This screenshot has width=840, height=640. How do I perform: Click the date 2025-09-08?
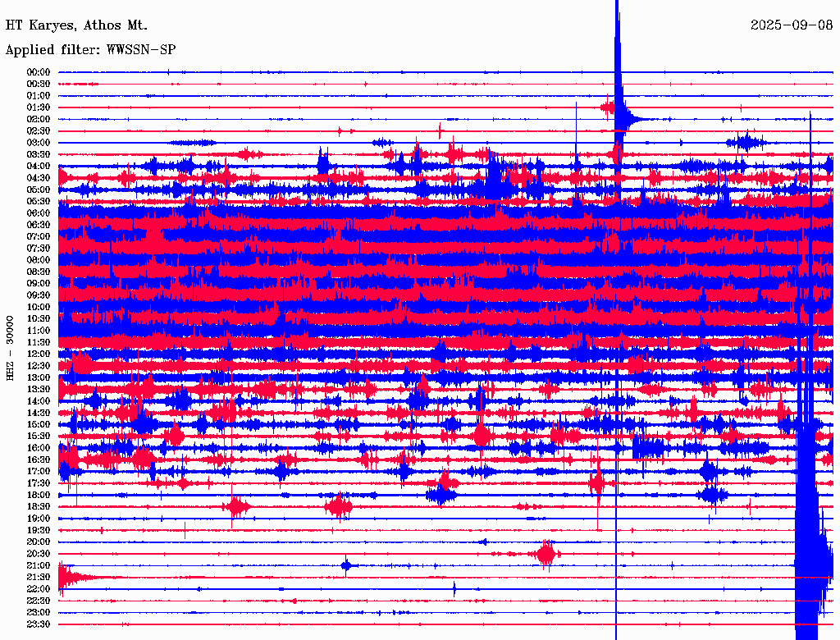click(792, 25)
